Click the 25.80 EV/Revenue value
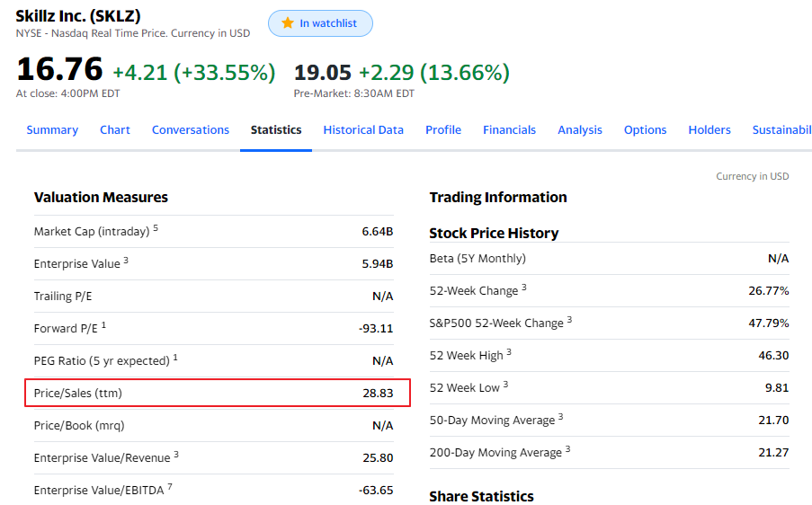This screenshot has height=505, width=812. 378,458
